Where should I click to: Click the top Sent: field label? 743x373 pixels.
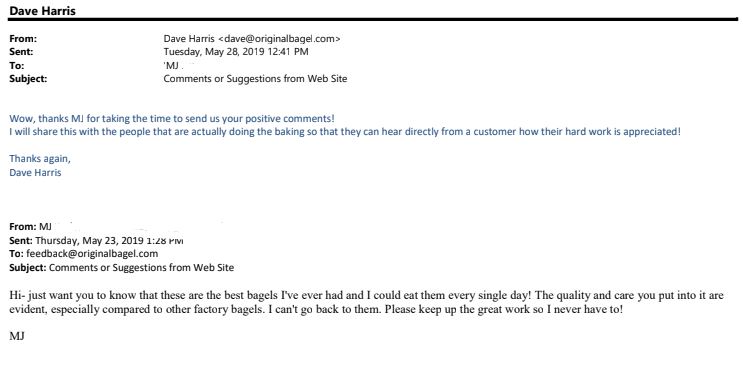[x=21, y=52]
